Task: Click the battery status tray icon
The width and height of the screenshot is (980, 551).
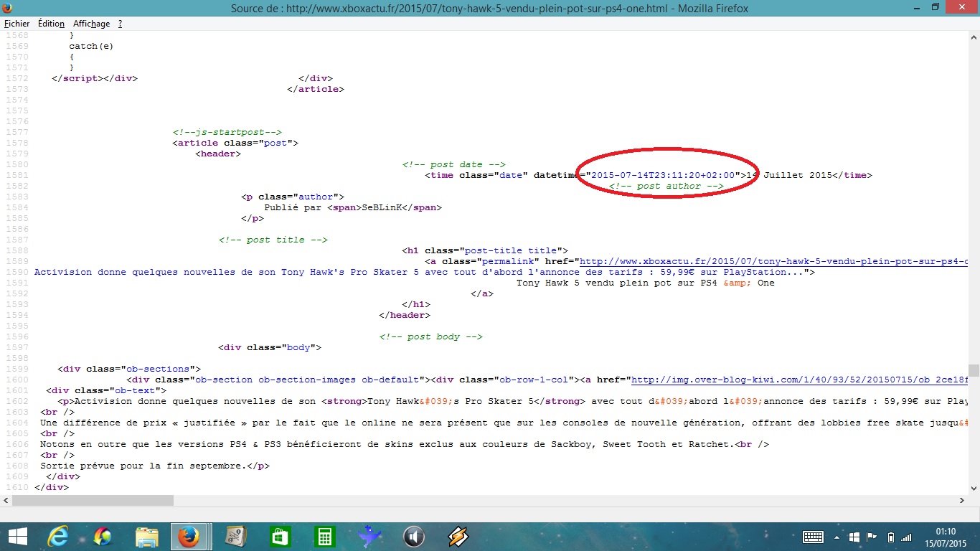Action: (890, 537)
